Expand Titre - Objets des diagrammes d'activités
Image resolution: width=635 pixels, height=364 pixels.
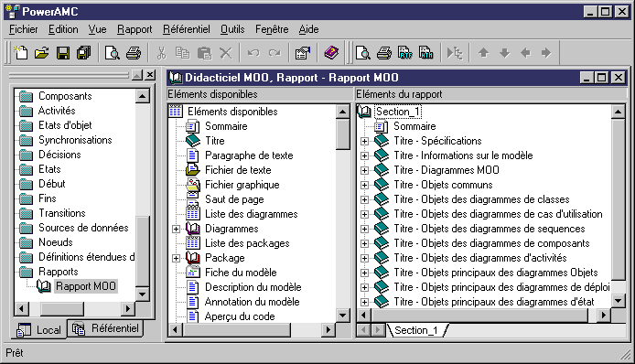pyautogui.click(x=364, y=258)
